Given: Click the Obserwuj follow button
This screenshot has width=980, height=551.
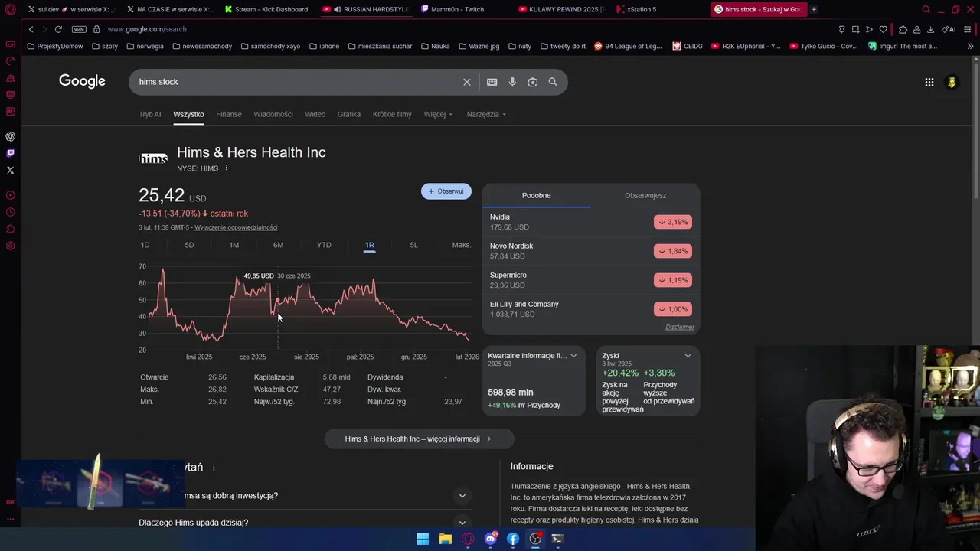Looking at the screenshot, I should tap(446, 191).
